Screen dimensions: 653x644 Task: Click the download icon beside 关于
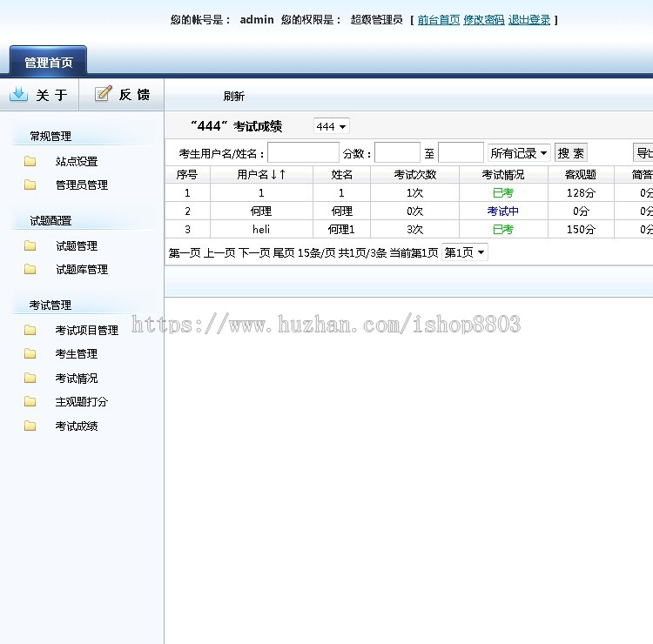19,94
